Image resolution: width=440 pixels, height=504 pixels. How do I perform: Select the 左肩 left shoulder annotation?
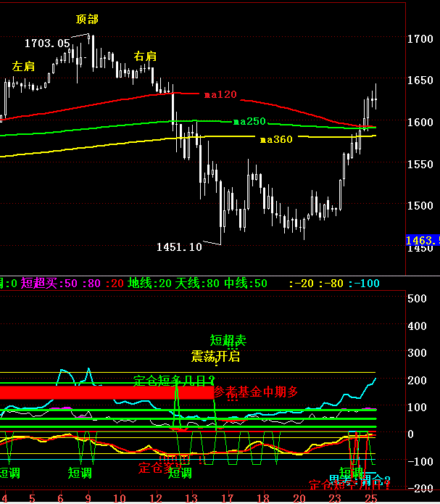24,66
